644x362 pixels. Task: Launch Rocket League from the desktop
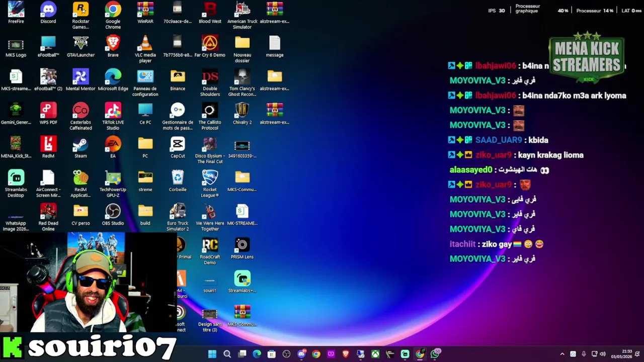210,184
